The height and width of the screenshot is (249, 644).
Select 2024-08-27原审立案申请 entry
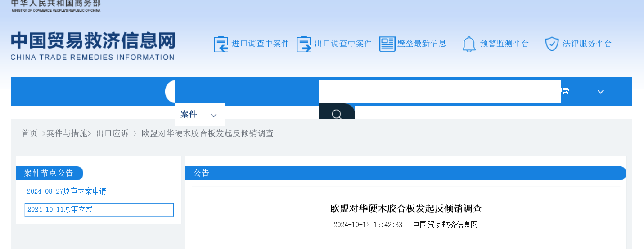point(67,191)
